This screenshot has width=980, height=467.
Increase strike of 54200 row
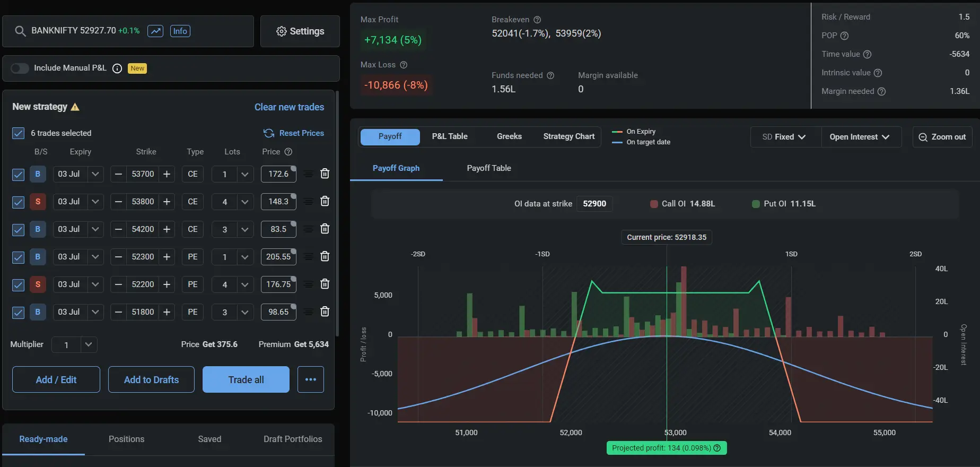click(167, 229)
